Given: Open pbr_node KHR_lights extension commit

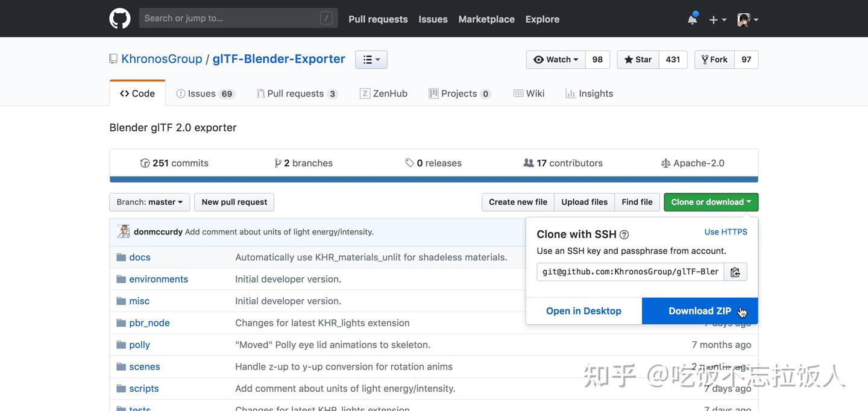Looking at the screenshot, I should (322, 323).
